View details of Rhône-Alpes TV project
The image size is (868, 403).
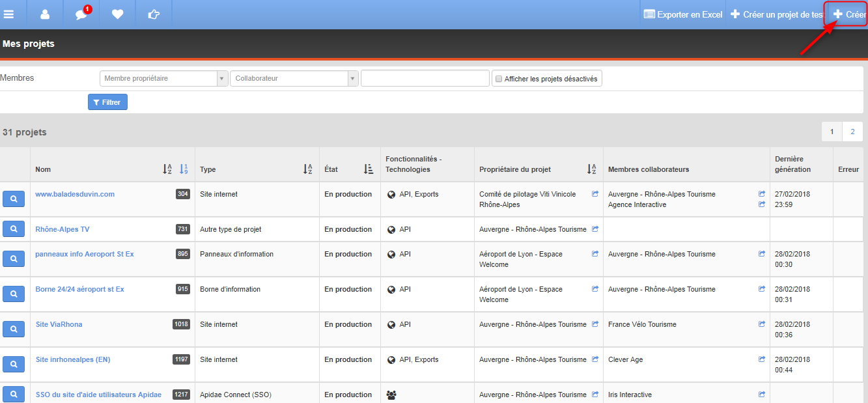coord(14,229)
